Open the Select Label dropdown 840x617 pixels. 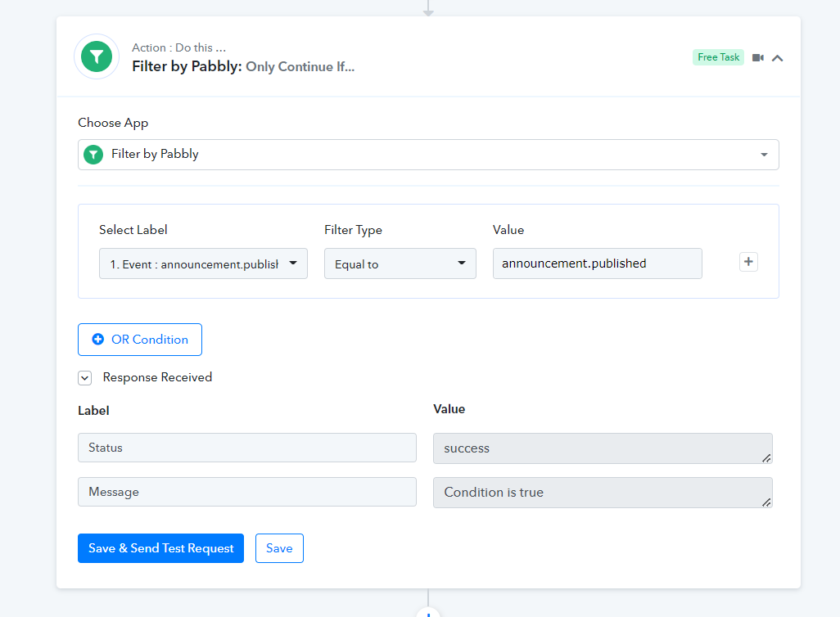pos(203,263)
